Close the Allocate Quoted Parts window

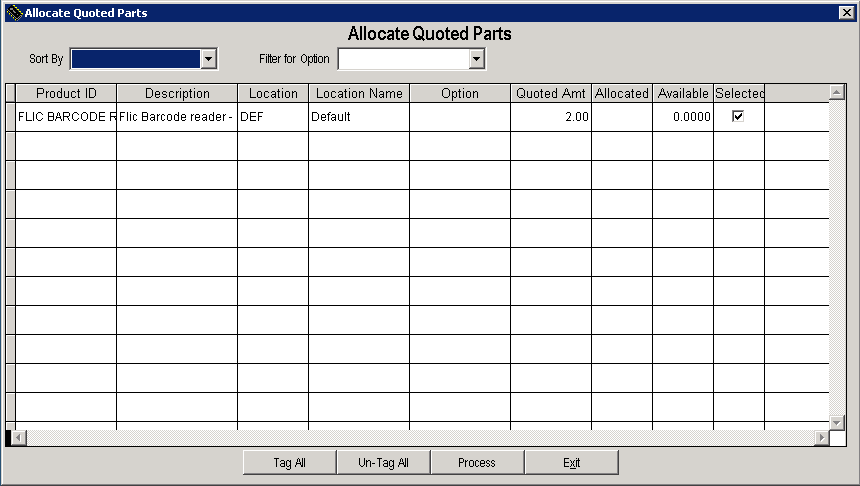[846, 12]
